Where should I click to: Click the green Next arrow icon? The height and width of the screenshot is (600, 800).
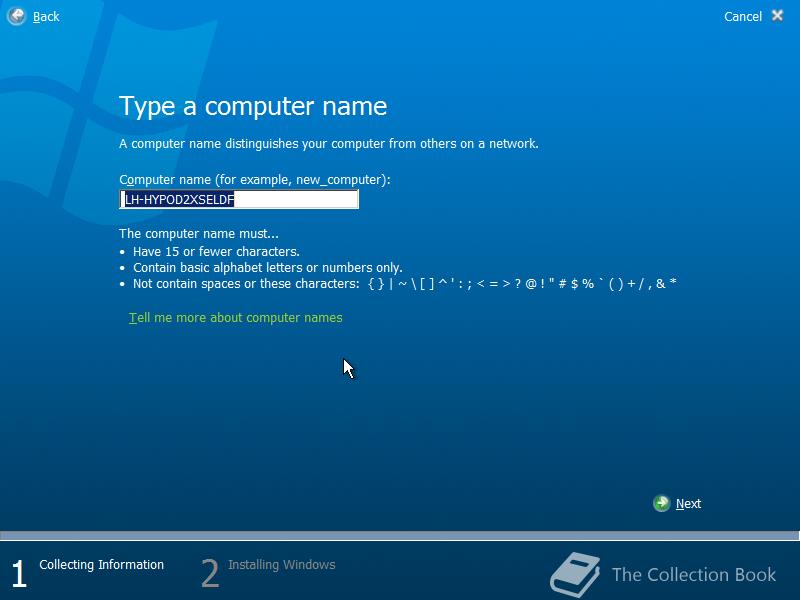click(x=661, y=503)
